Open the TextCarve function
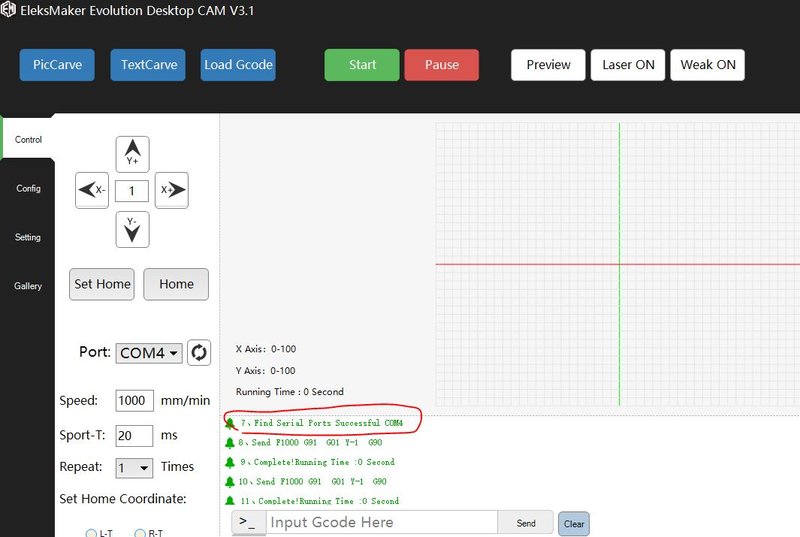Screen dimensions: 800x537 [x=148, y=65]
